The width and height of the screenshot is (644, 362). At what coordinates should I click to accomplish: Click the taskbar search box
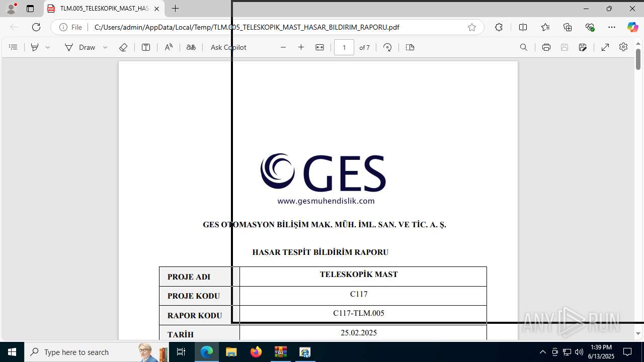pos(97,352)
